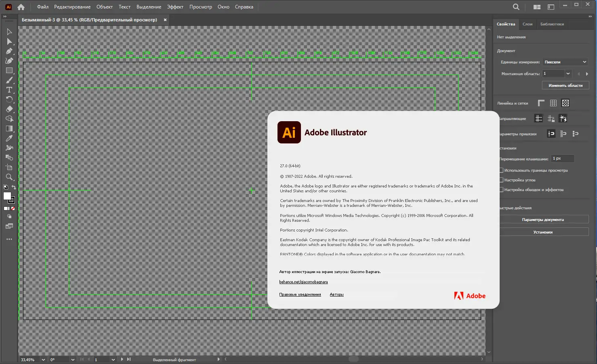This screenshot has height=364, width=597.
Task: Open the behance.net/giacomobagnara link
Action: click(303, 282)
